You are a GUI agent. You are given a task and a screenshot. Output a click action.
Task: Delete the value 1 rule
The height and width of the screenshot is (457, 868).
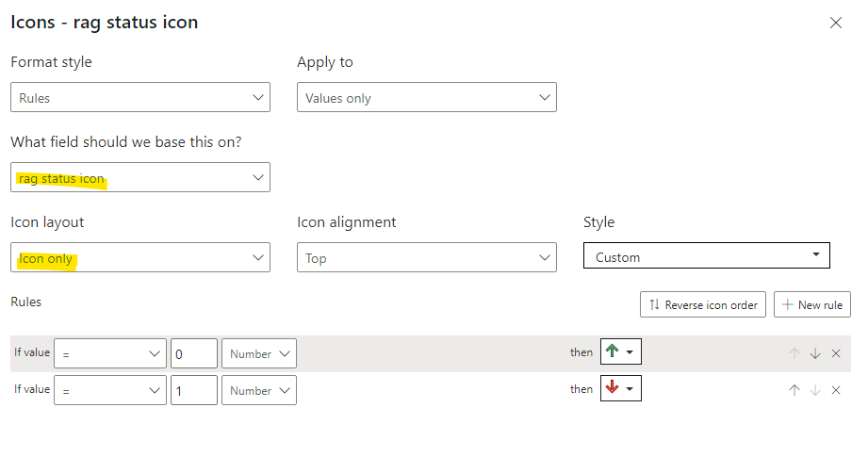pos(836,390)
